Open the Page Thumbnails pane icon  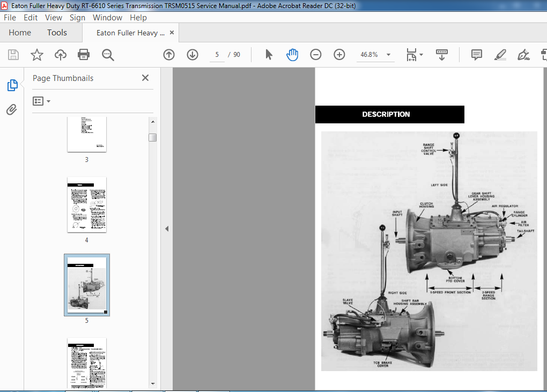(x=12, y=85)
